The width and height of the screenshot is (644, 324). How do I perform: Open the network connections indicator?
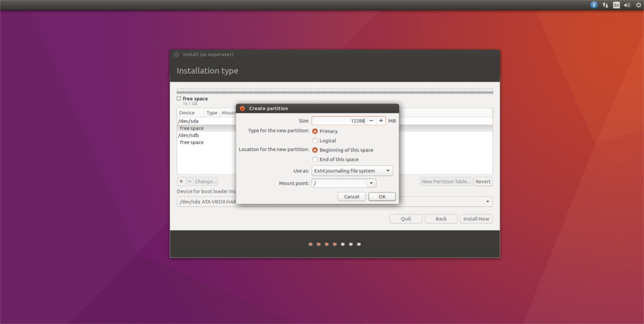pos(605,5)
